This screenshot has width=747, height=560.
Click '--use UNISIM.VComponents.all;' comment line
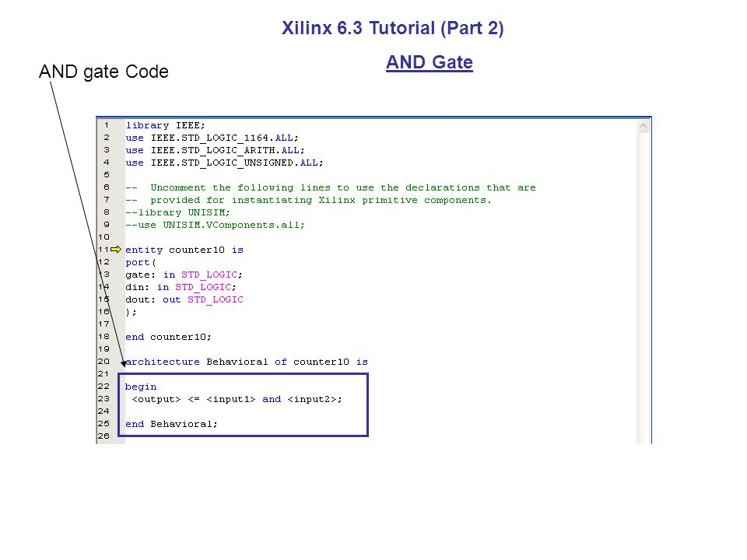215,225
